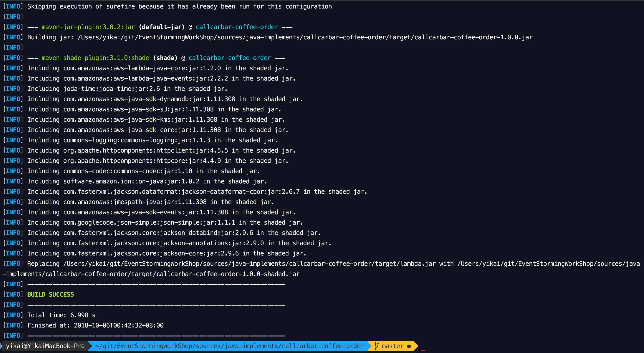Click the blue working directory path segment

pos(230,346)
